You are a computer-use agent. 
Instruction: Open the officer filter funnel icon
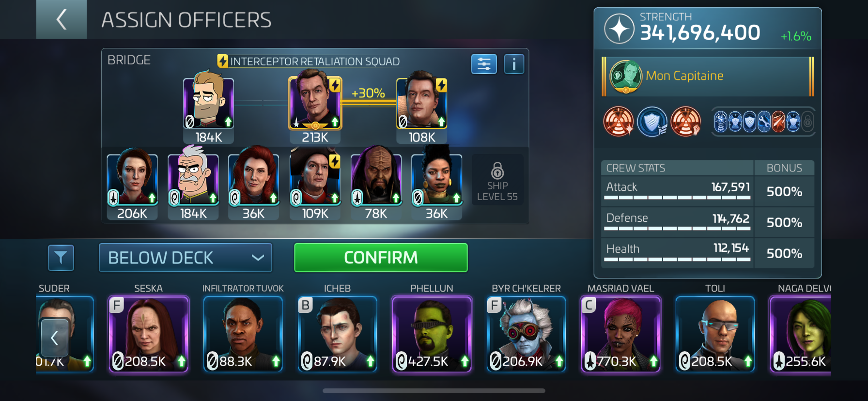tap(61, 258)
